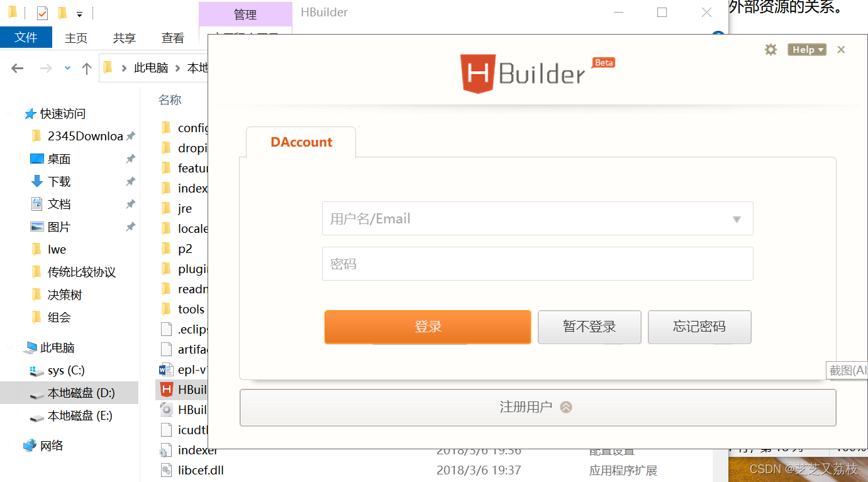This screenshot has height=482, width=868.
Task: Open the lwe folder in navigation pane
Action: (57, 250)
